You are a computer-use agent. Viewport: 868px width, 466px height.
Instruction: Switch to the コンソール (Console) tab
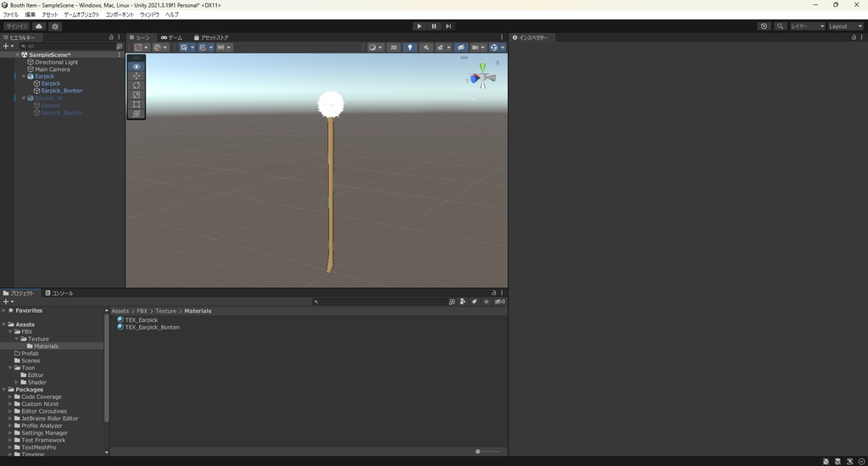[x=59, y=293]
